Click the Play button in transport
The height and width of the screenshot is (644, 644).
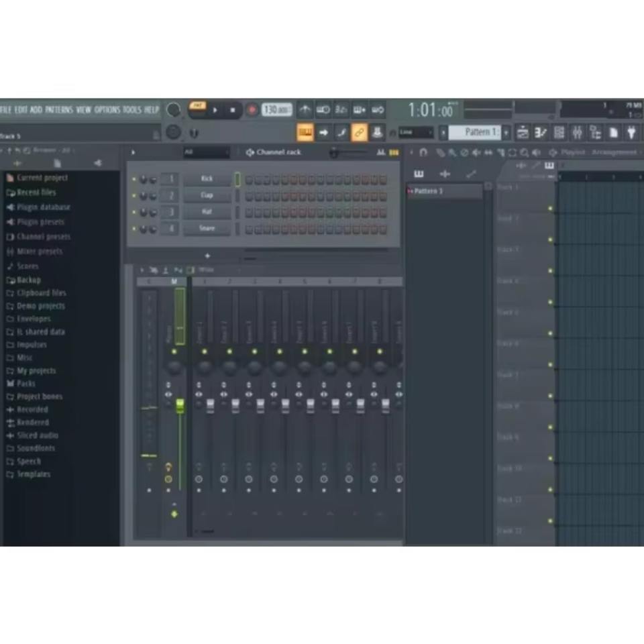point(215,110)
